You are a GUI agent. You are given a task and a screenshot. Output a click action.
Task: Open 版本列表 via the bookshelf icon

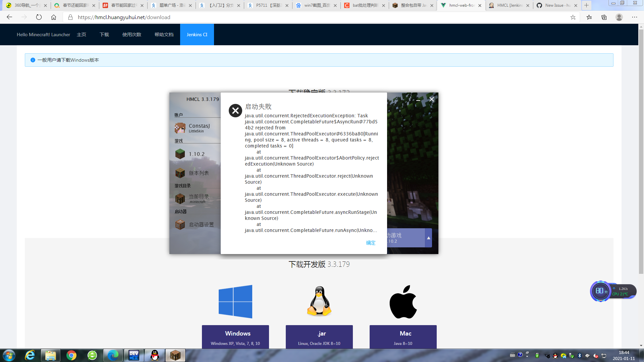[x=180, y=173]
